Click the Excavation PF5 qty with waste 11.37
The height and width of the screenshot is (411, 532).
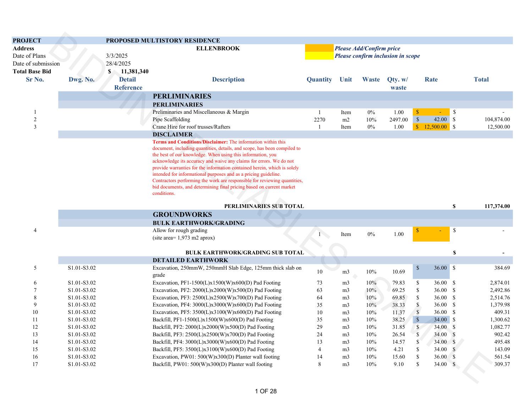pyautogui.click(x=399, y=313)
